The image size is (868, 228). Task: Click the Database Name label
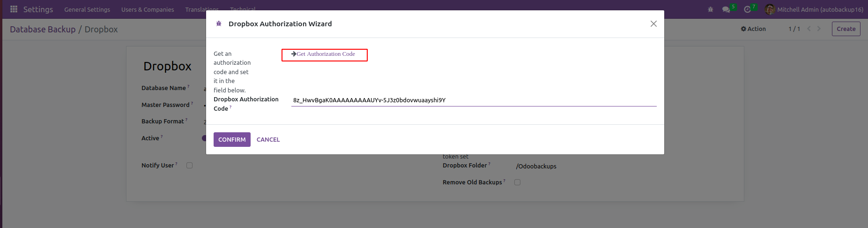(x=163, y=88)
